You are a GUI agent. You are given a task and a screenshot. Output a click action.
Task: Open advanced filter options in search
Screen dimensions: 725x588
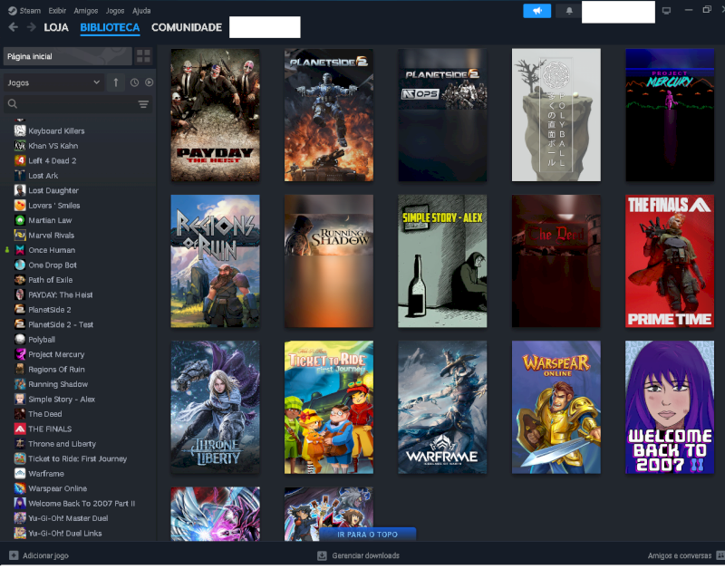[143, 104]
